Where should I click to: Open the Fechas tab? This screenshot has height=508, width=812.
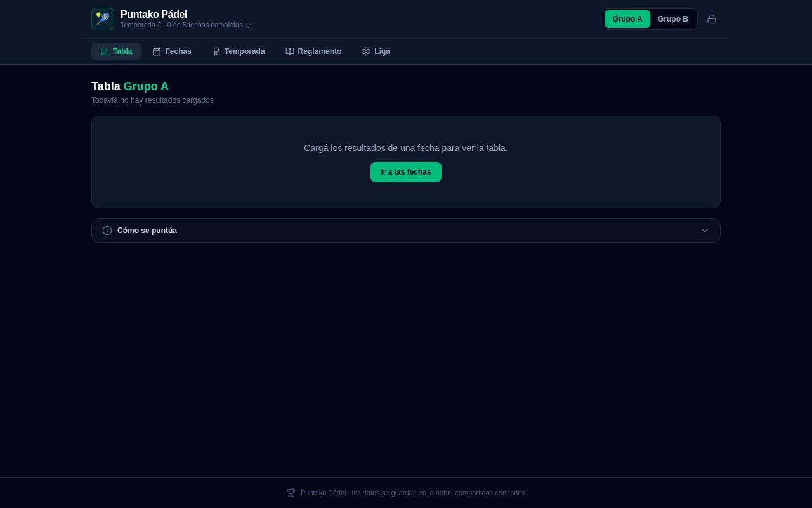pos(172,51)
